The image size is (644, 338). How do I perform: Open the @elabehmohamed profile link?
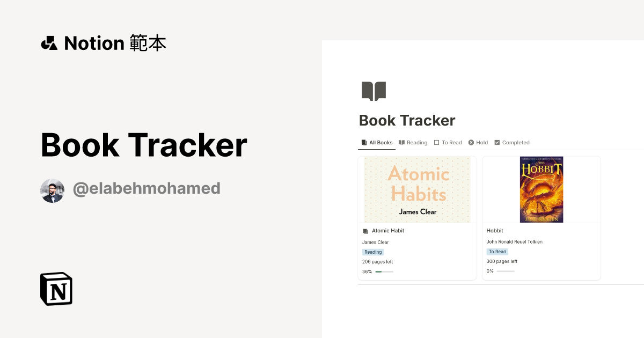[147, 188]
